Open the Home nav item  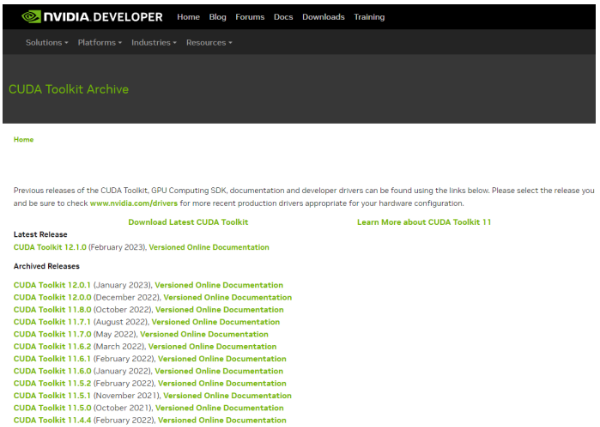pyautogui.click(x=188, y=17)
